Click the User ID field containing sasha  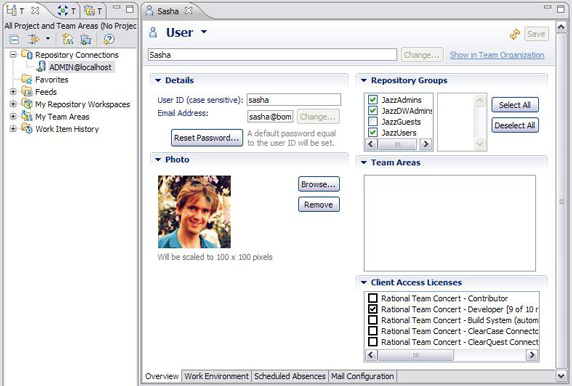tap(294, 100)
